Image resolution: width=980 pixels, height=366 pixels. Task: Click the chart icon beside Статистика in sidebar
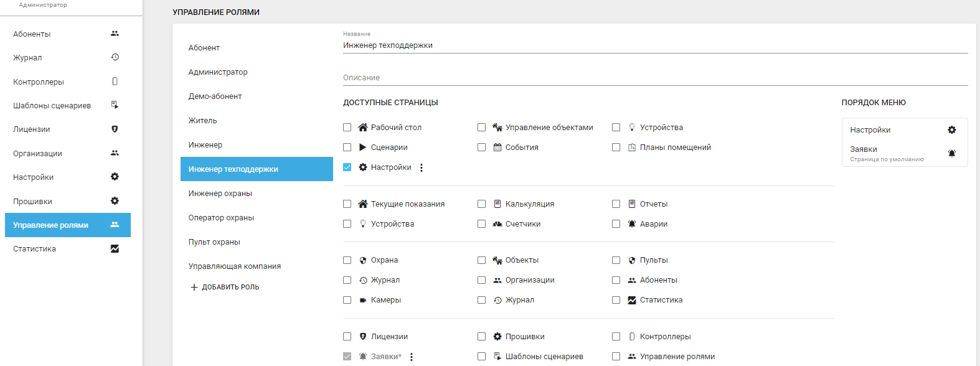(x=115, y=249)
